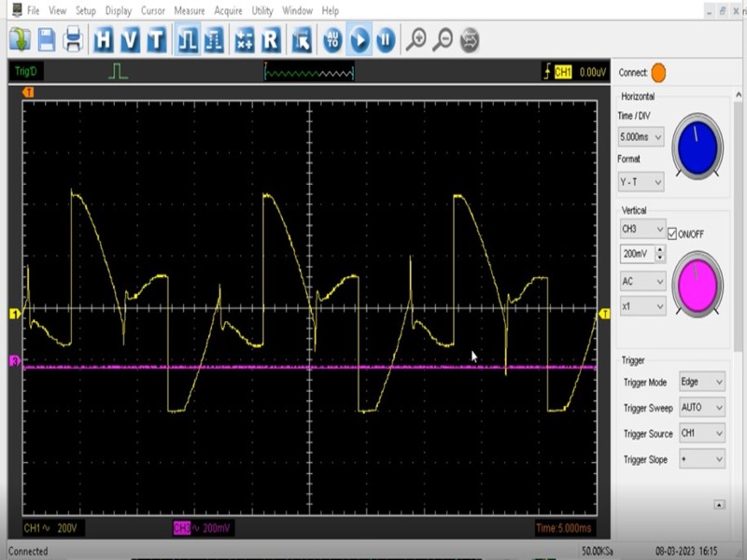
Task: Open the Trigger Slope dropdown
Action: click(x=702, y=459)
